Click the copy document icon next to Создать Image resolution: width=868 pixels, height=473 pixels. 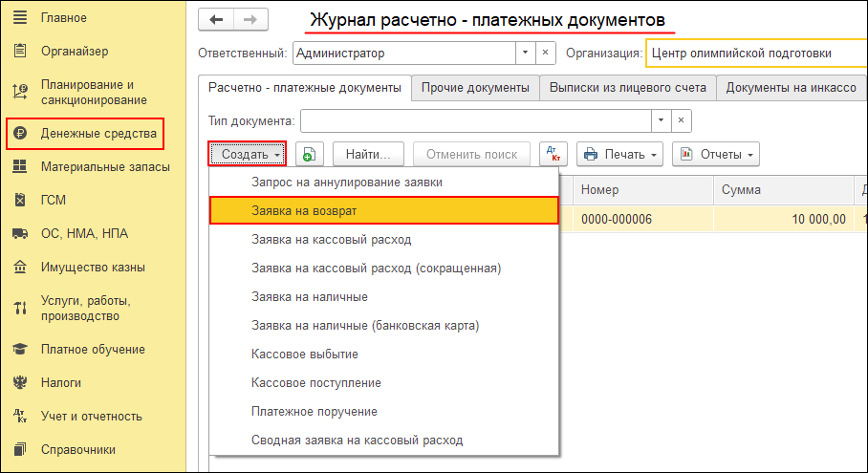[309, 155]
